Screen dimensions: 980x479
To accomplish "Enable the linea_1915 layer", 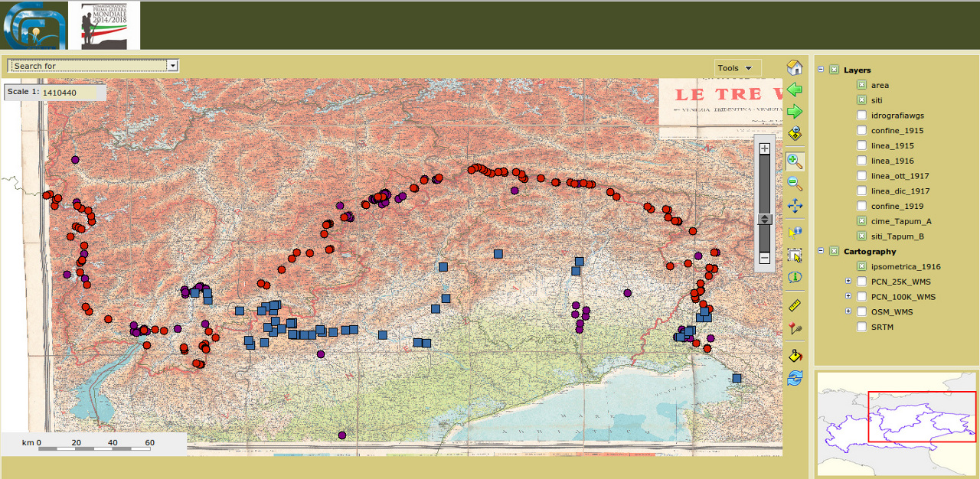I will 861,145.
